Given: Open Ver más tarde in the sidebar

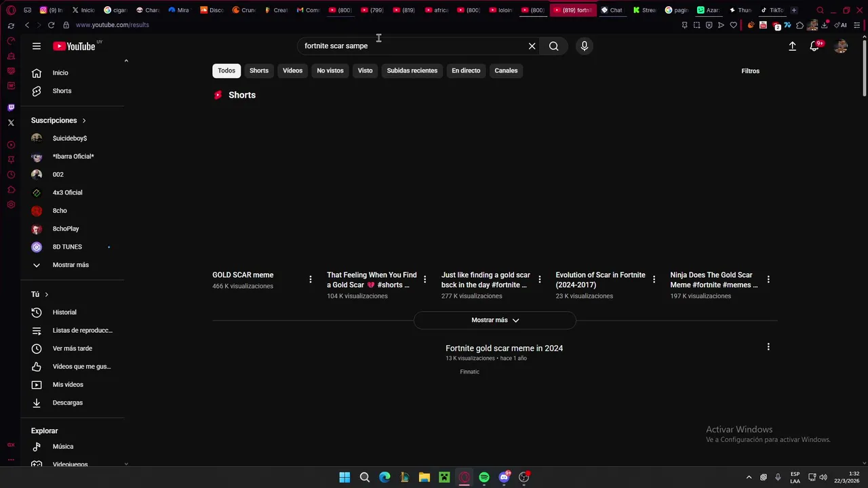Looking at the screenshot, I should (73, 348).
